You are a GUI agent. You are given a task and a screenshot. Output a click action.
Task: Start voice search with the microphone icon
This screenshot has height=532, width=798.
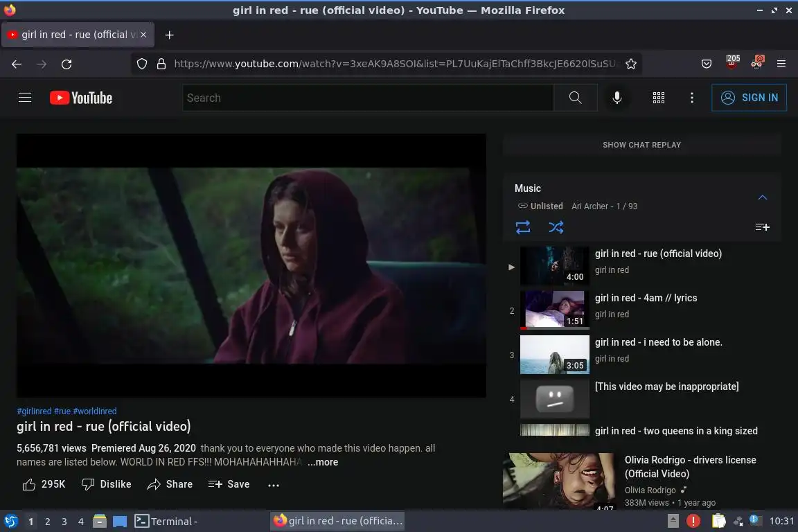tap(617, 97)
